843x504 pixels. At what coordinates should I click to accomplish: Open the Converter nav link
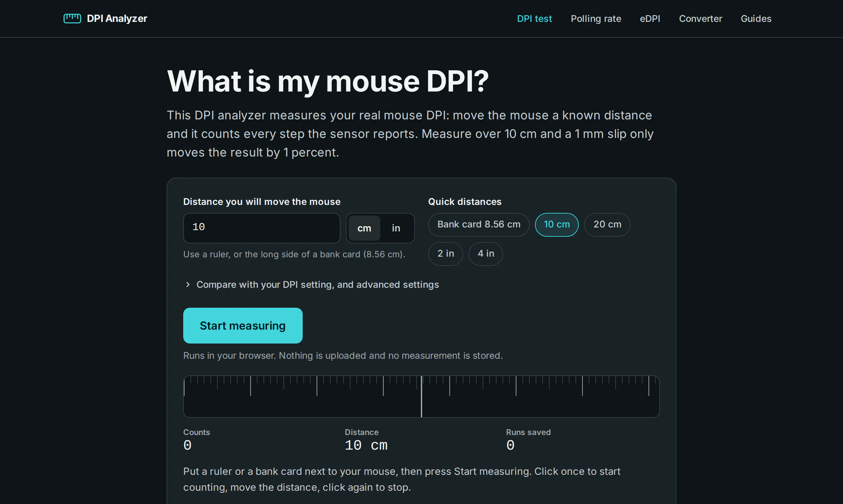(701, 19)
